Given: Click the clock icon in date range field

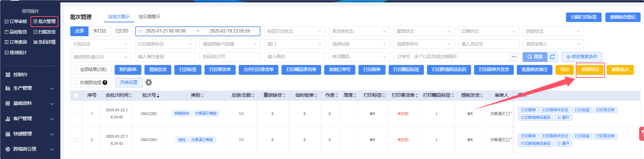Looking at the screenshot, I should 141,31.
